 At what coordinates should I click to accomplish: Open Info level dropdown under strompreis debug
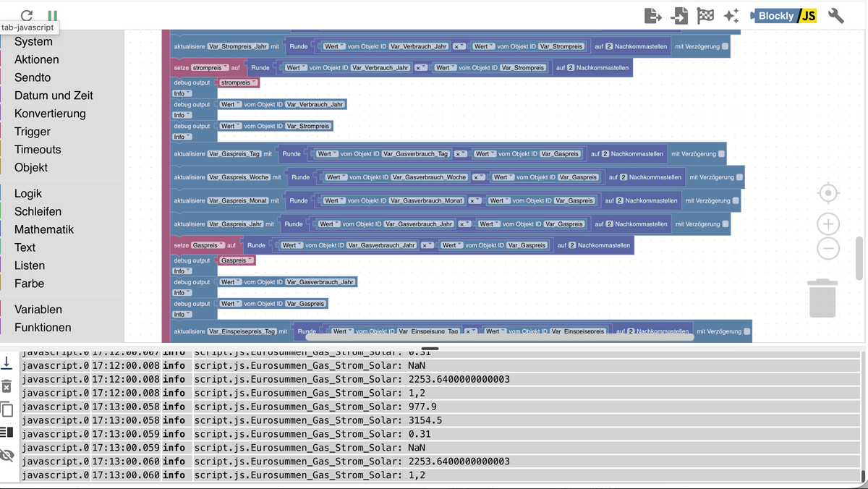pyautogui.click(x=182, y=93)
